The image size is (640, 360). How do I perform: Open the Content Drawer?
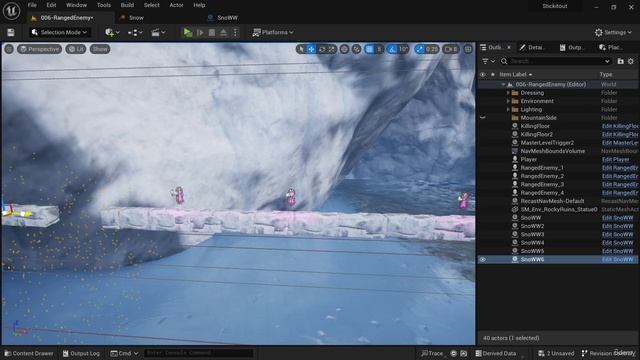pyautogui.click(x=29, y=353)
